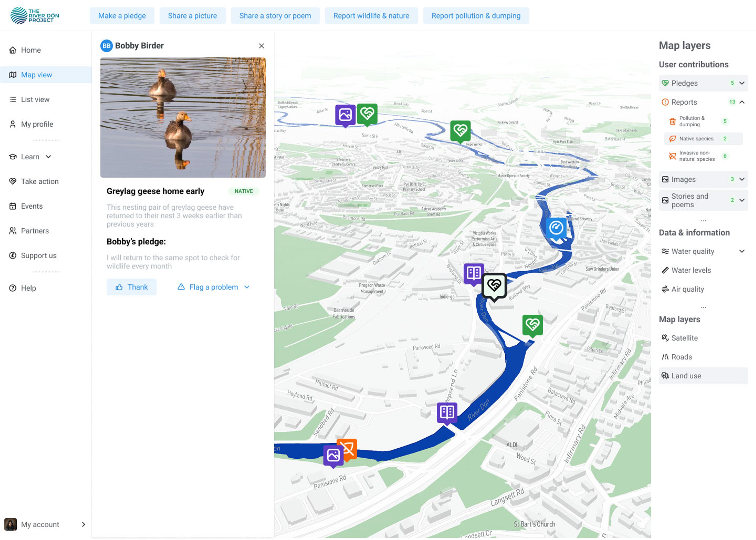Open the selected white pledge marker on the map

(494, 285)
